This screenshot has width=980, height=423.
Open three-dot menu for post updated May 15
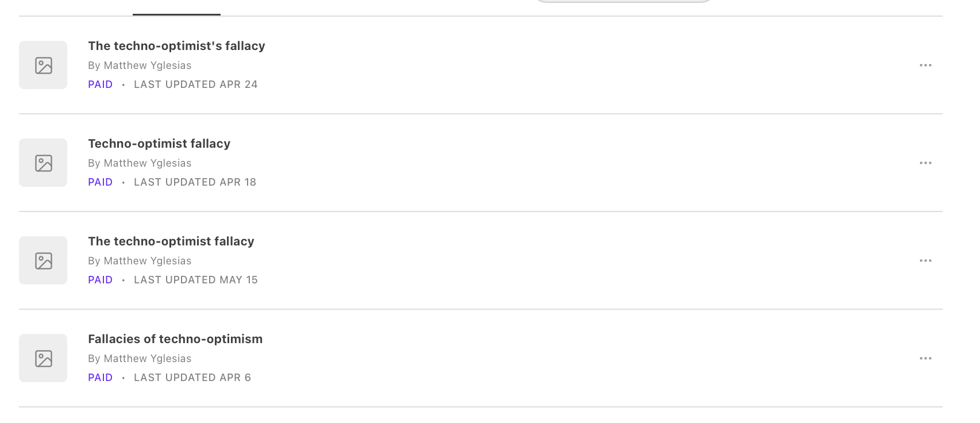(925, 261)
